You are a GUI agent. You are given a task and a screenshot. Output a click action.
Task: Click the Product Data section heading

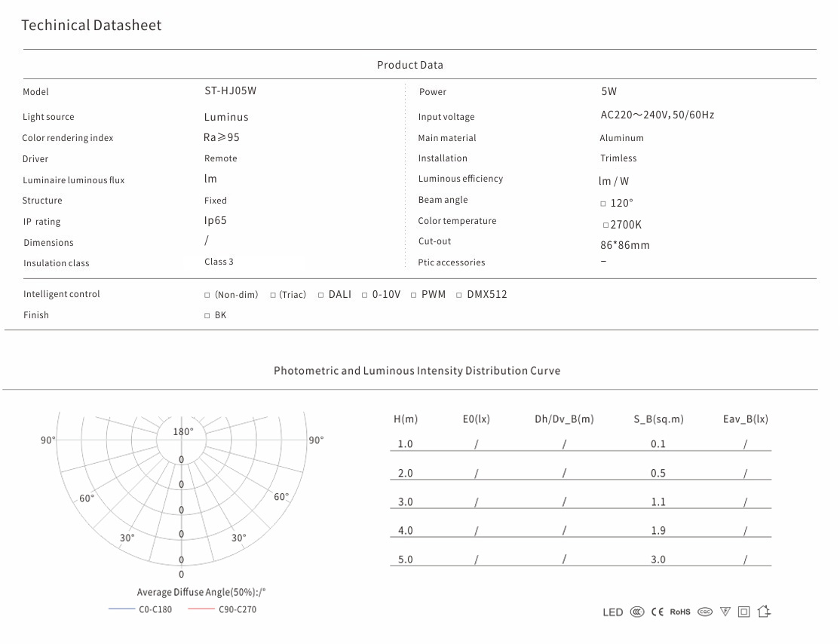(410, 65)
